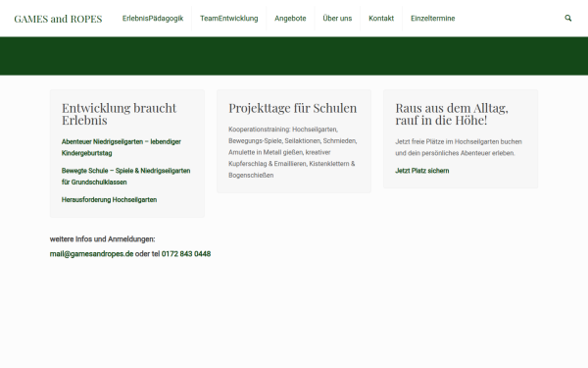The image size is (588, 368).
Task: Navigate to the Kontakt page
Action: (x=381, y=19)
